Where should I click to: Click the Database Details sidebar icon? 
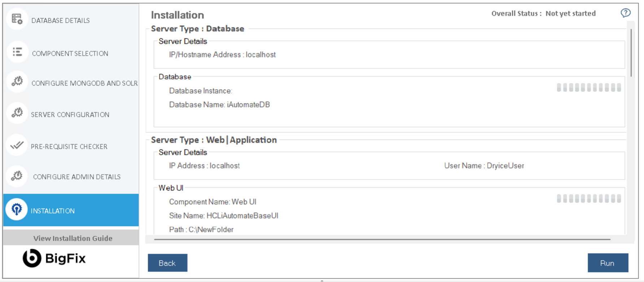pos(17,19)
